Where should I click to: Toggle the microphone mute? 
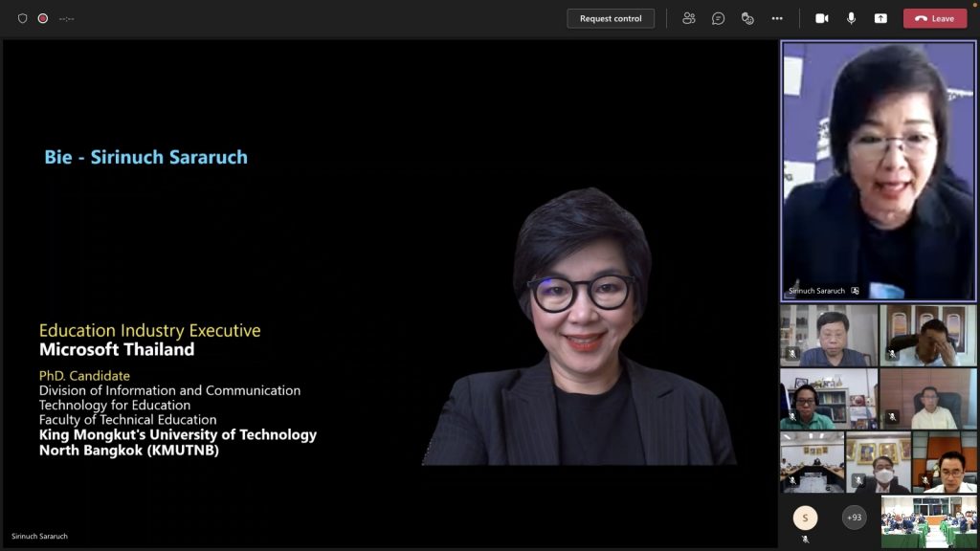pyautogui.click(x=851, y=18)
